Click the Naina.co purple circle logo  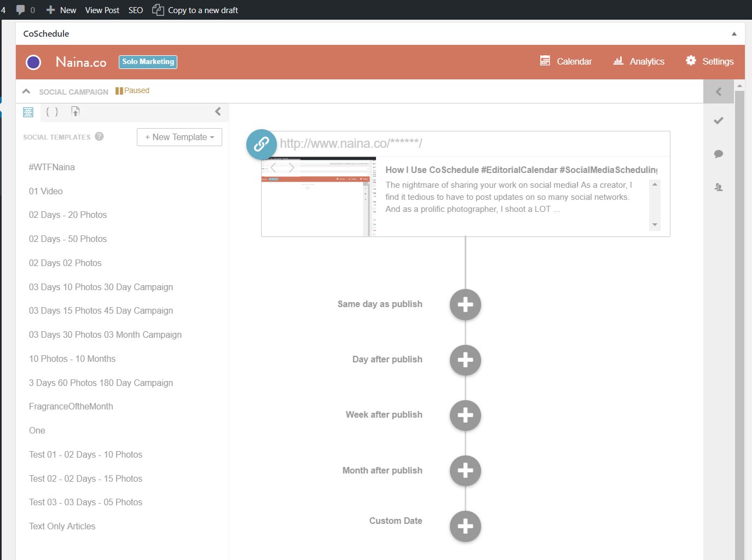(33, 62)
